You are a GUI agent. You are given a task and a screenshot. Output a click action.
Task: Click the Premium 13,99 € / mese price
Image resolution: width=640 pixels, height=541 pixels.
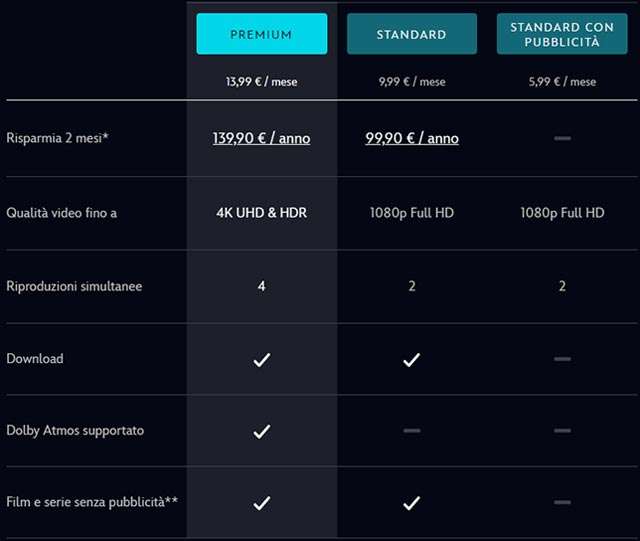tap(261, 82)
